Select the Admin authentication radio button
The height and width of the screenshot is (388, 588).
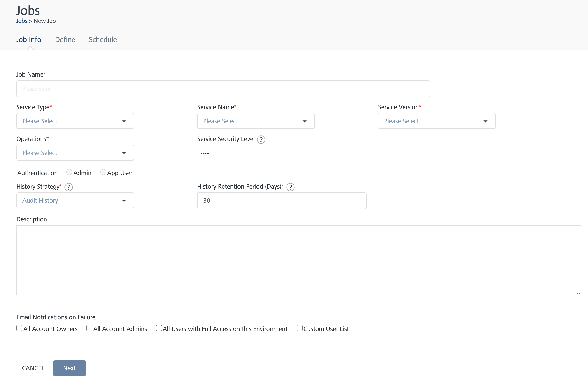(x=69, y=172)
